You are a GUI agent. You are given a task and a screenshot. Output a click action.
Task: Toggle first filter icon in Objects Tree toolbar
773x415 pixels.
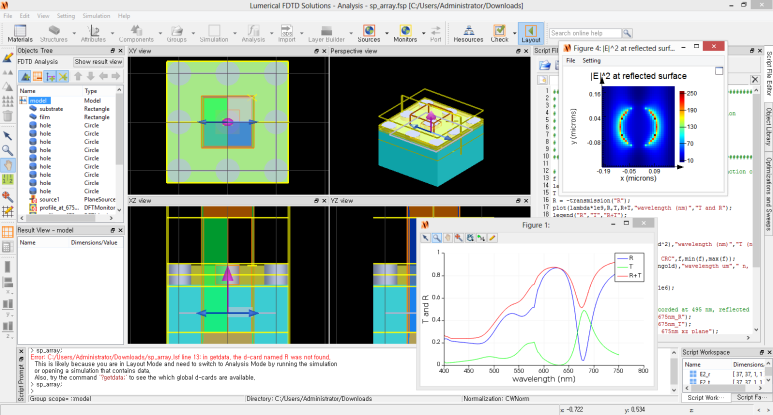click(25, 76)
